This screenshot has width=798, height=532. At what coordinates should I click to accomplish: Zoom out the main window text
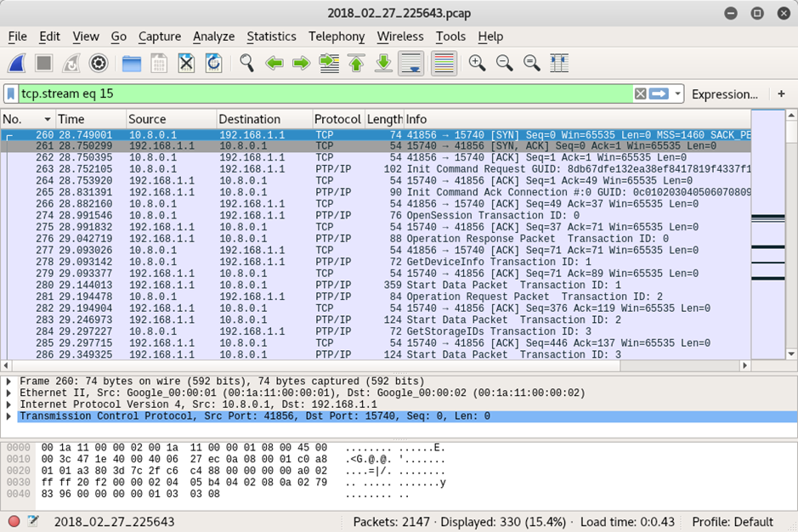pos(504,64)
